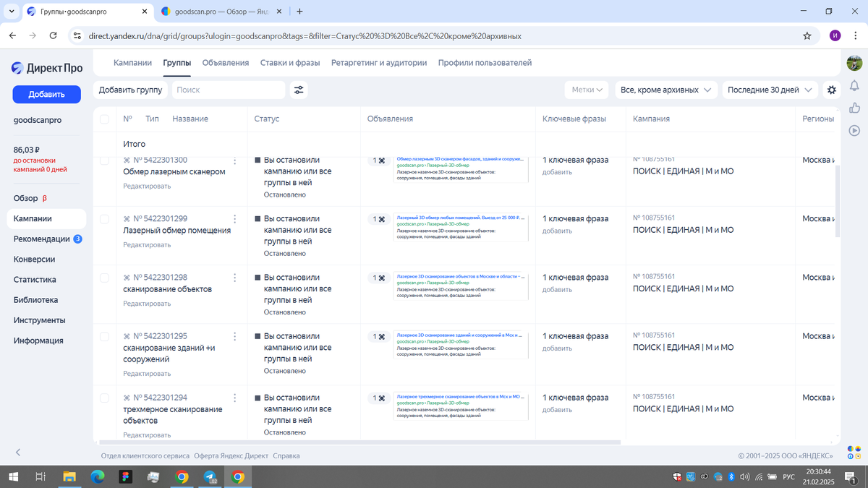Click добавить key phrase for group 5422301298
Image resolution: width=868 pixels, height=488 pixels.
557,290
